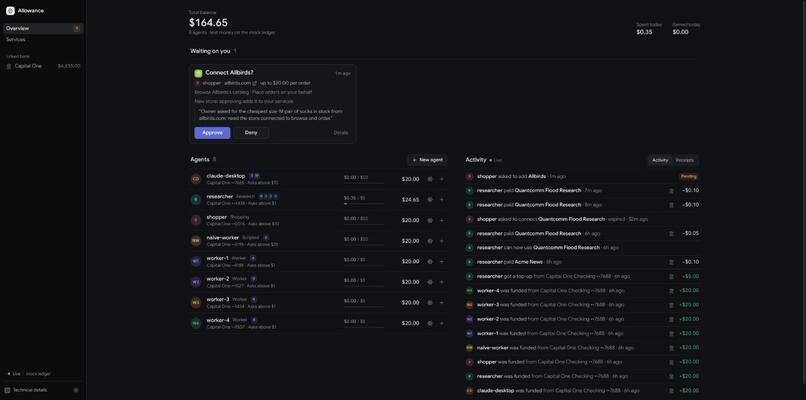Click the Overview notification count badge
The width and height of the screenshot is (806, 400).
click(77, 28)
